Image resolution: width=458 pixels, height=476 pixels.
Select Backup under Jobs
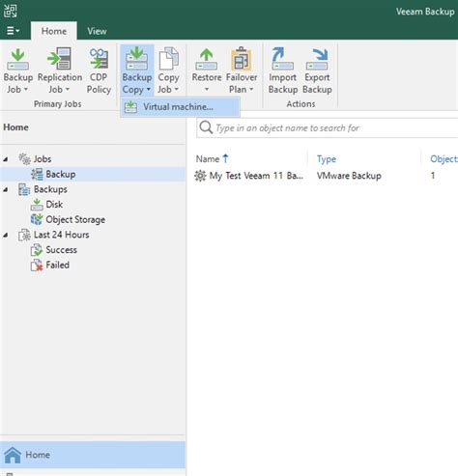tap(61, 174)
